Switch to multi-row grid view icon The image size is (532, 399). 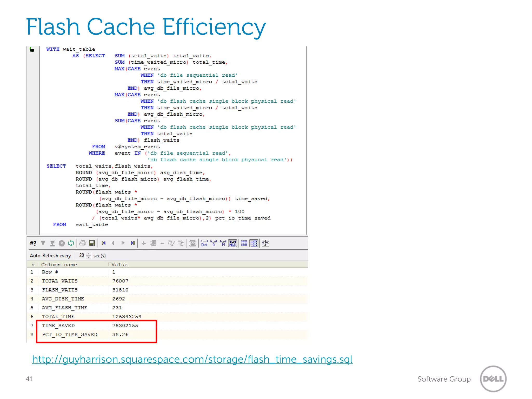[x=244, y=243]
